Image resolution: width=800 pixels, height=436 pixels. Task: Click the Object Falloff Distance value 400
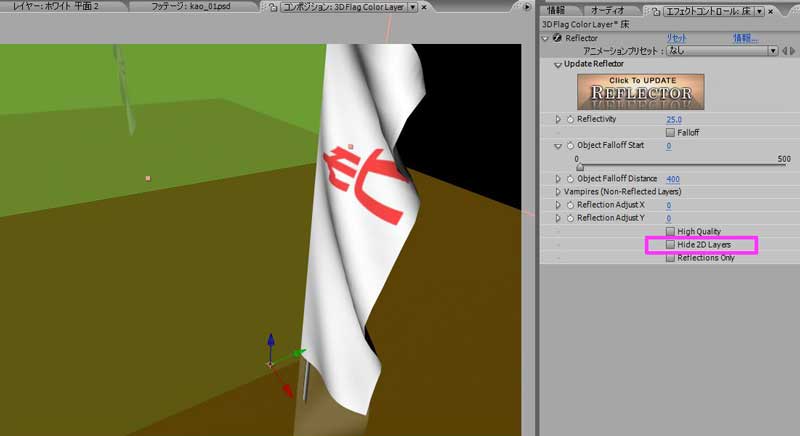point(673,179)
